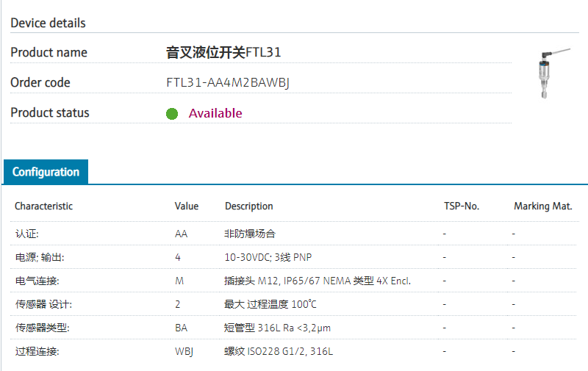Click the TSP-No. column header
The height and width of the screenshot is (371, 588).
click(x=462, y=206)
